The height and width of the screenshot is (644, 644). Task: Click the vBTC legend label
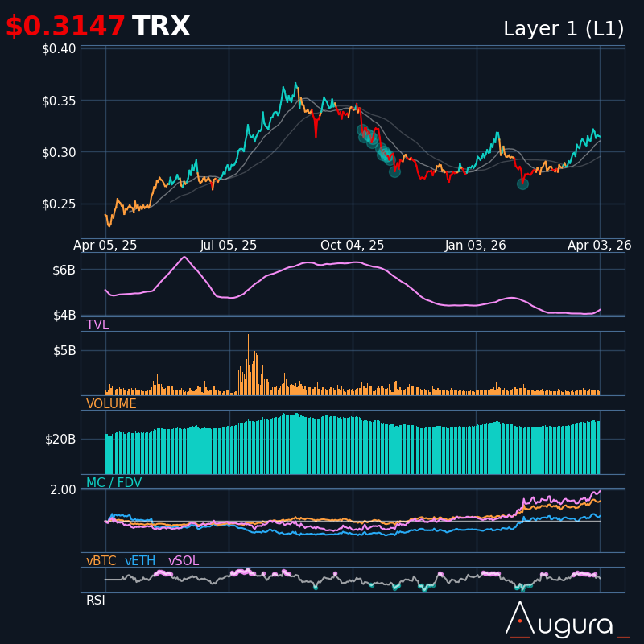point(101,561)
